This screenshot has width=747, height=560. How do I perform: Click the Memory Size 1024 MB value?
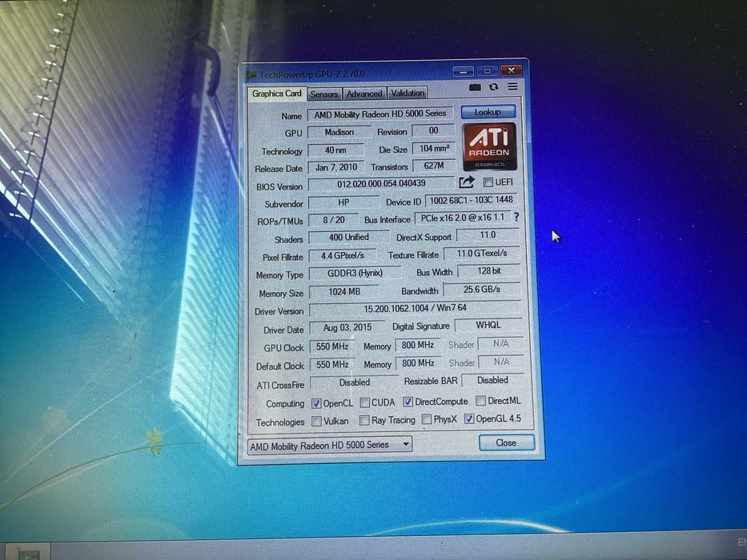point(344,291)
